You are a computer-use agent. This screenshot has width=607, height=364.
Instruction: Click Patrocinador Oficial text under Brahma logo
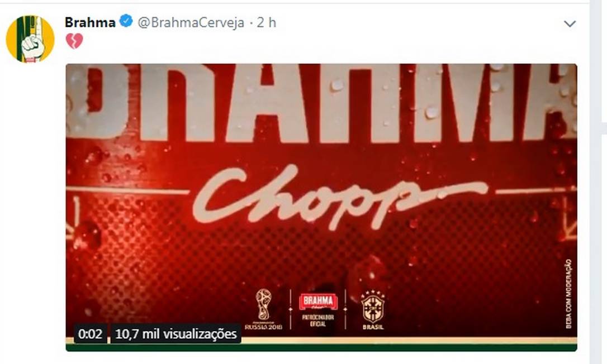pos(318,320)
